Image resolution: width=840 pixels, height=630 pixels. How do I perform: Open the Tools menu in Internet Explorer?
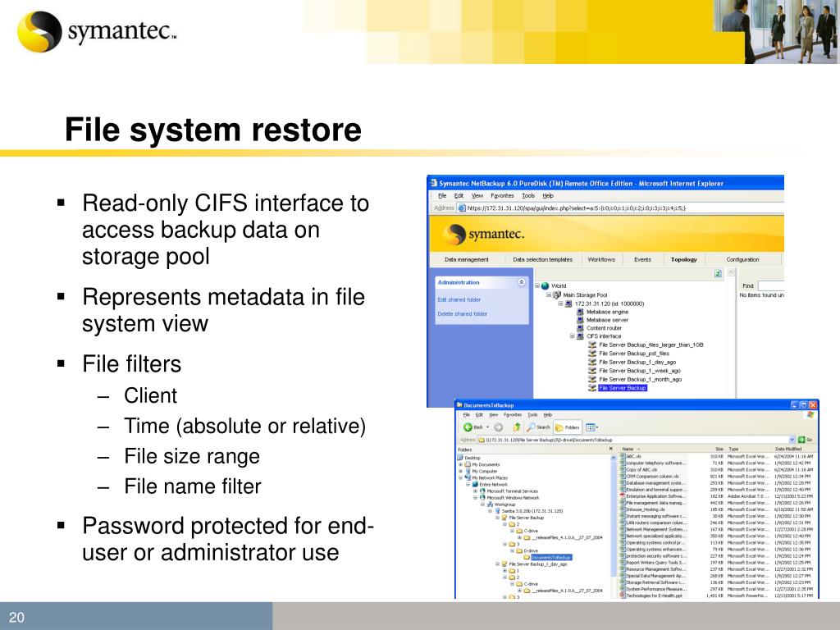(528, 195)
